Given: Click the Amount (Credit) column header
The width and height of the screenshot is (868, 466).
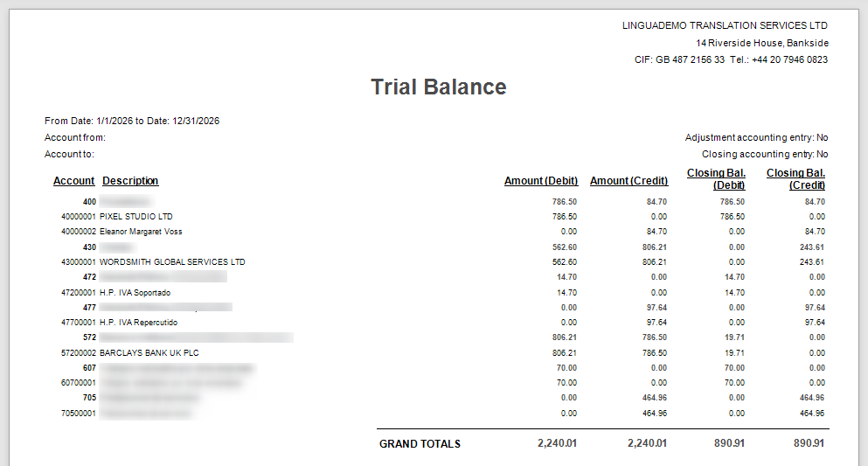Looking at the screenshot, I should coord(628,180).
